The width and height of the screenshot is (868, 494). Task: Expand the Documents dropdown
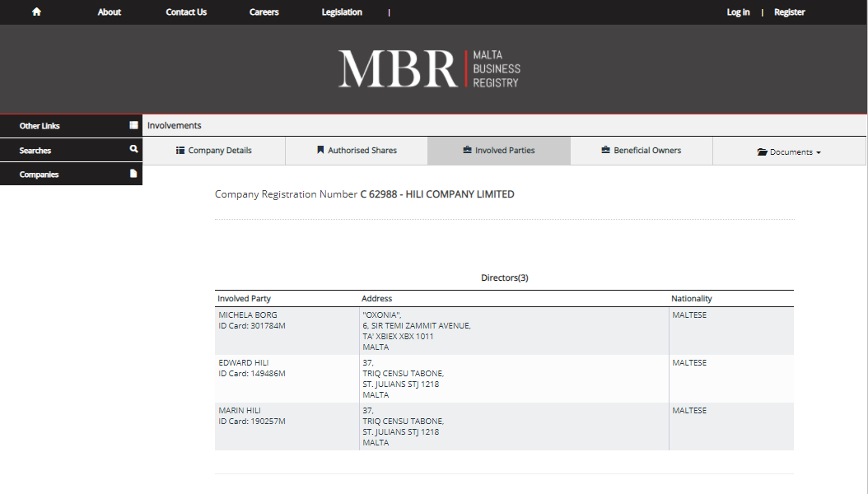click(789, 151)
